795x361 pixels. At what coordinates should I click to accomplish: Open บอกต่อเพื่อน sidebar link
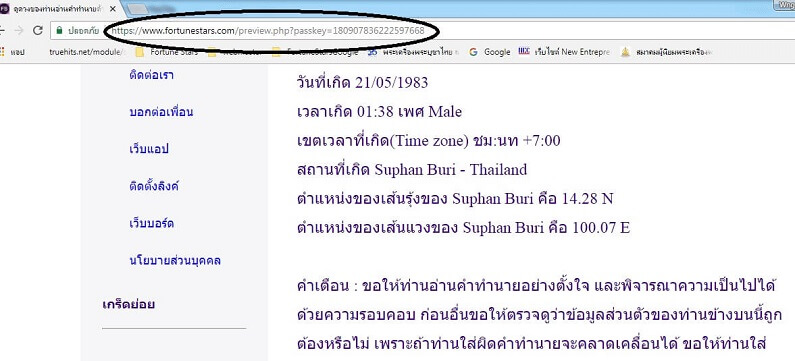tap(161, 112)
